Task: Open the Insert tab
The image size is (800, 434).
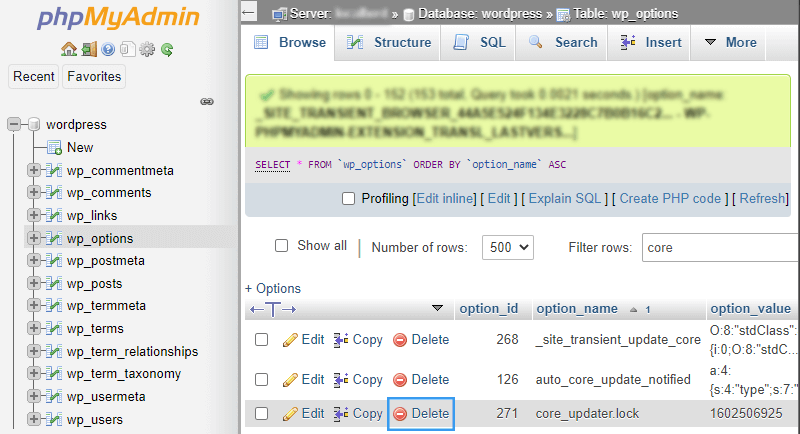Action: coord(650,42)
